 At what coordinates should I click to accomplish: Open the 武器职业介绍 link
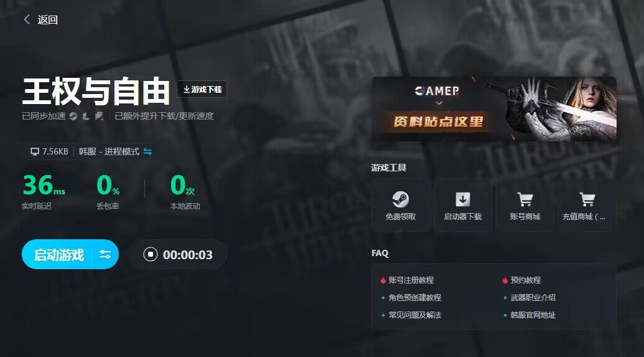click(533, 297)
